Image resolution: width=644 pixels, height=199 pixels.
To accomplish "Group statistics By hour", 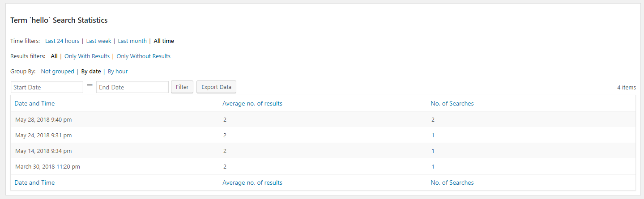I will pos(118,72).
